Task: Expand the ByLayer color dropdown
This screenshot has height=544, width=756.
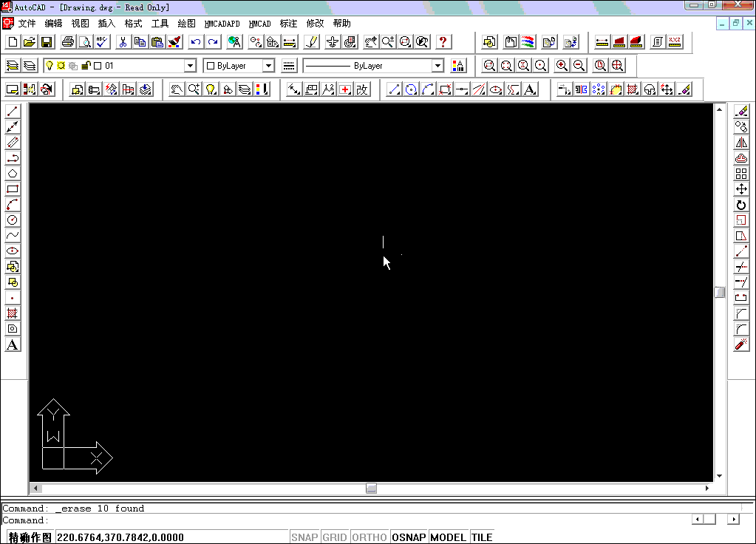Action: coord(268,66)
